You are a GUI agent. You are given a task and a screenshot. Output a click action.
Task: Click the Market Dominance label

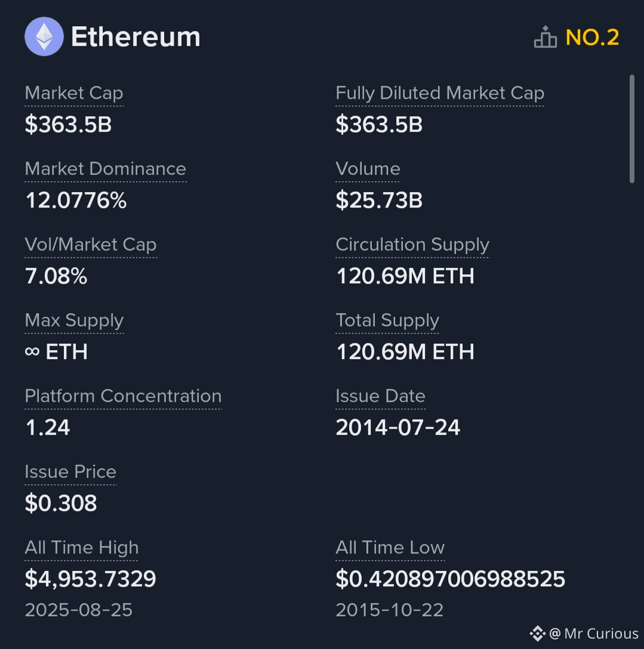106,168
